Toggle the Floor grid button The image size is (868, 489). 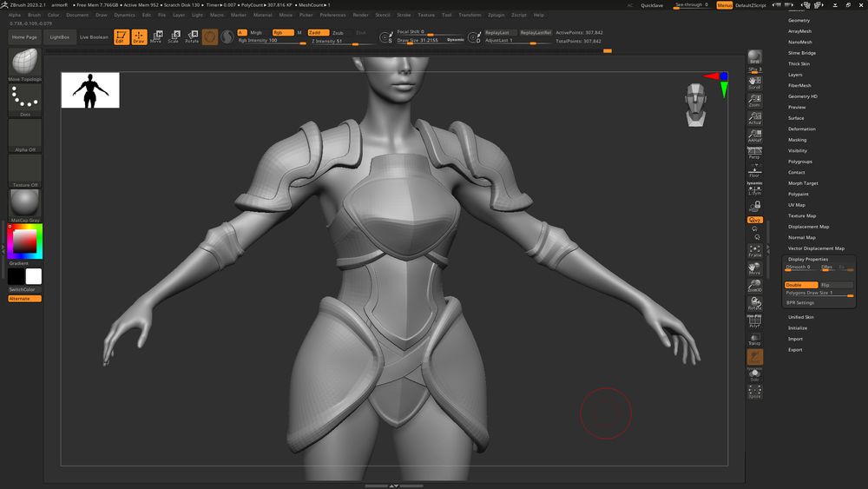click(x=754, y=170)
